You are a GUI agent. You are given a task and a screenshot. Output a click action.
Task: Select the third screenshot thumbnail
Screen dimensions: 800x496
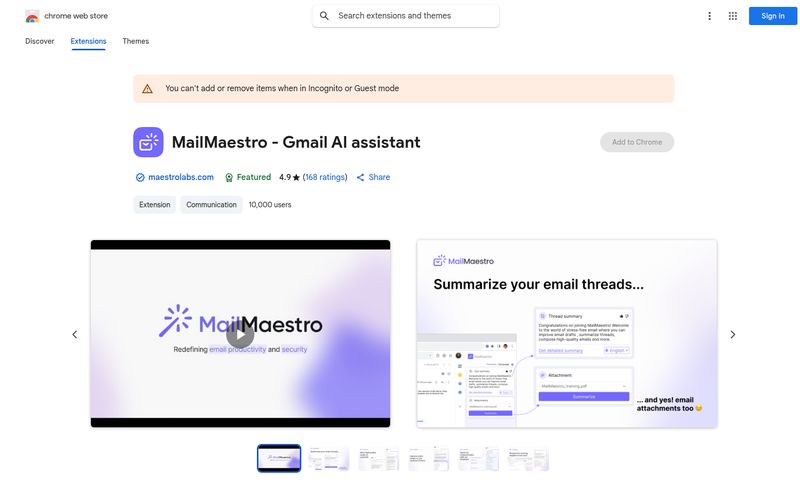click(x=379, y=458)
